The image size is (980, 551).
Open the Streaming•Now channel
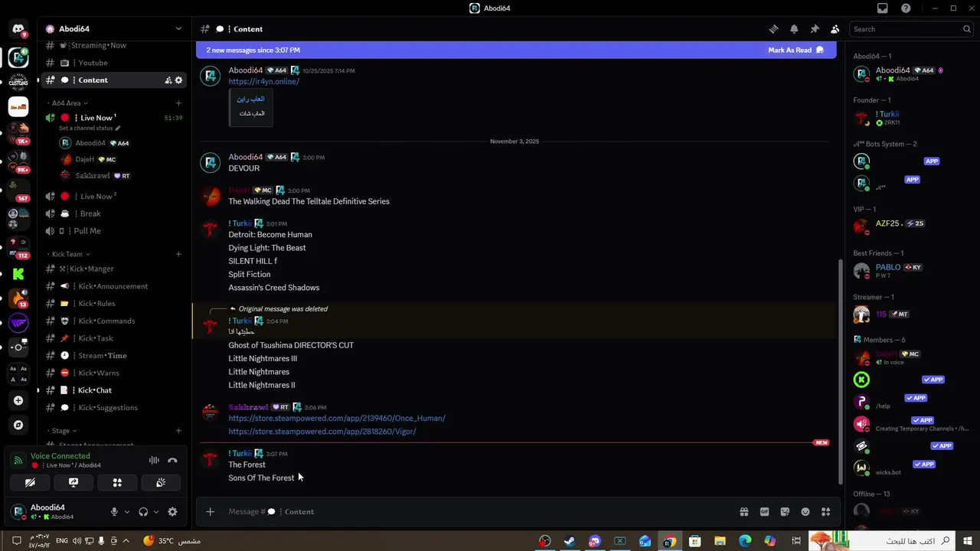[115, 46]
